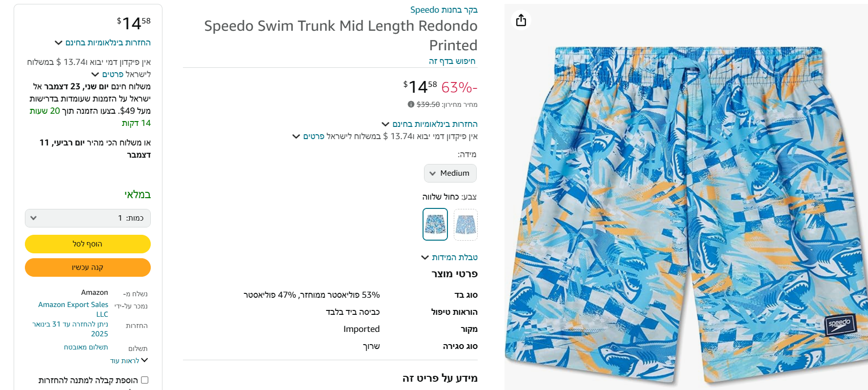Expand the size chart section

pos(450,257)
